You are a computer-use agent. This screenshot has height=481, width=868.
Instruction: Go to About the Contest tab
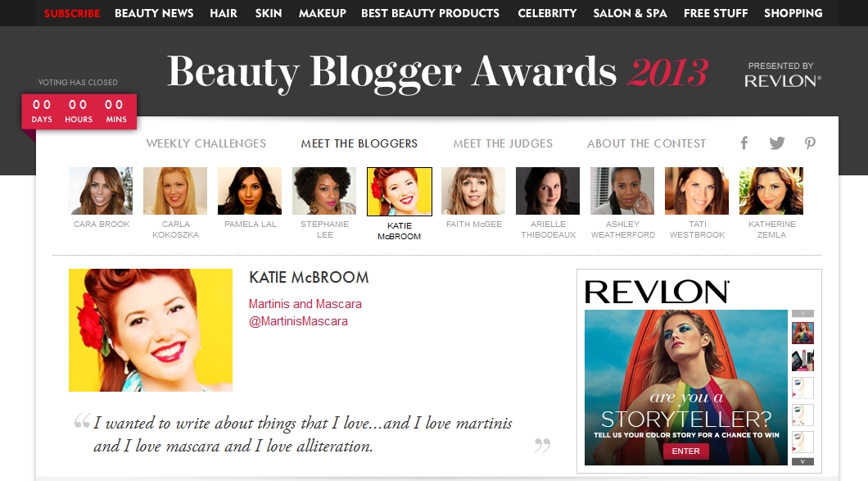pos(646,143)
